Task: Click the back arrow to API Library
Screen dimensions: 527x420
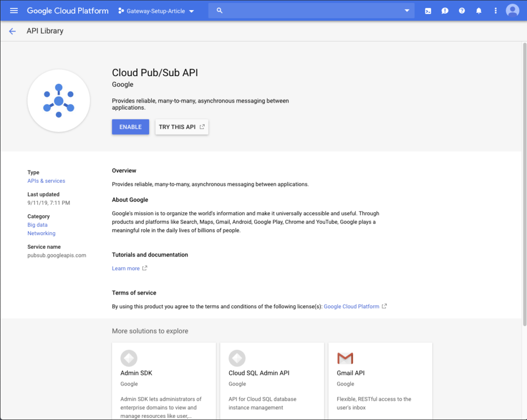Action: 12,30
